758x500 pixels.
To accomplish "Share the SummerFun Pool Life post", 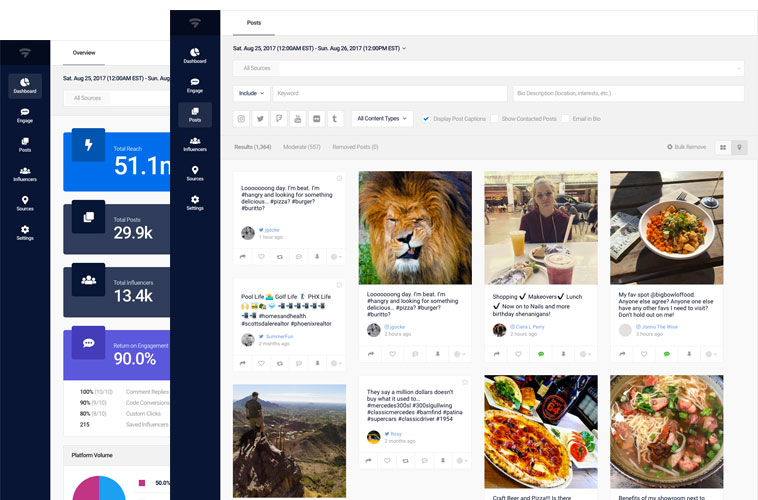I will (x=242, y=363).
